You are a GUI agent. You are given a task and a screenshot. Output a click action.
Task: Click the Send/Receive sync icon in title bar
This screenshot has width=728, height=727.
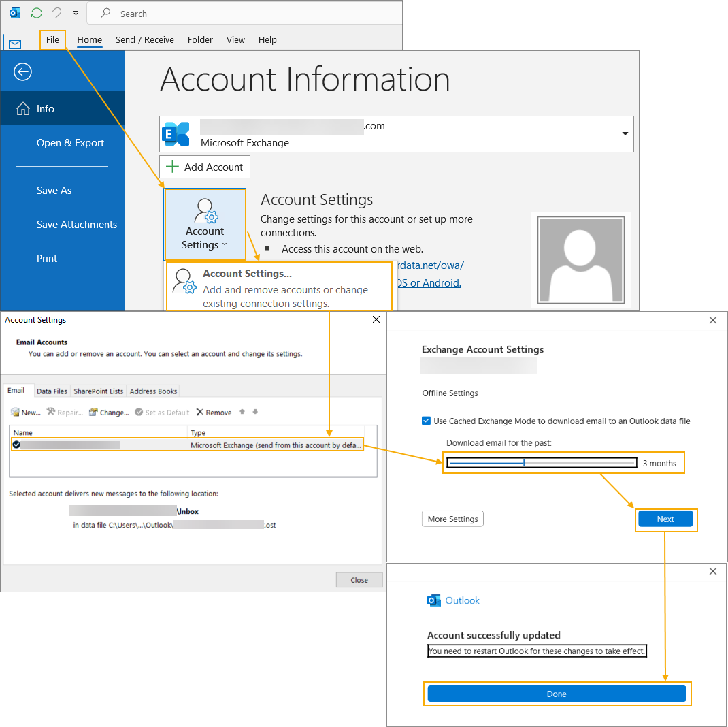click(37, 13)
